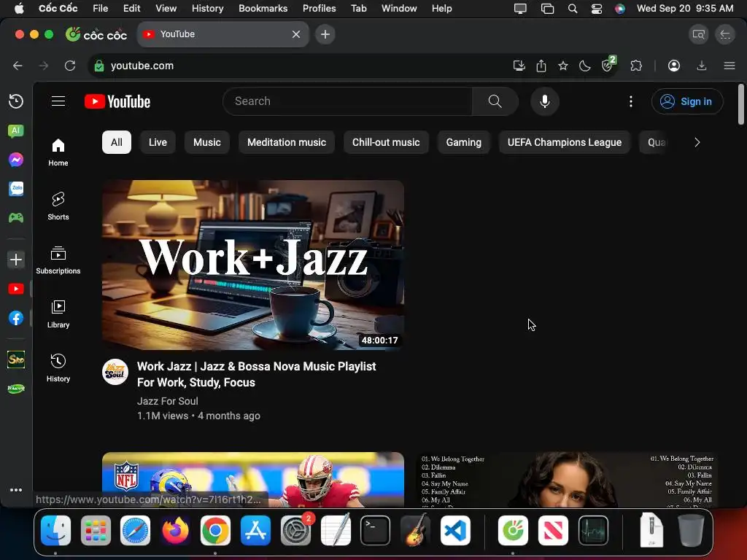Reload the youtube.com page
747x560 pixels.
(x=70, y=66)
